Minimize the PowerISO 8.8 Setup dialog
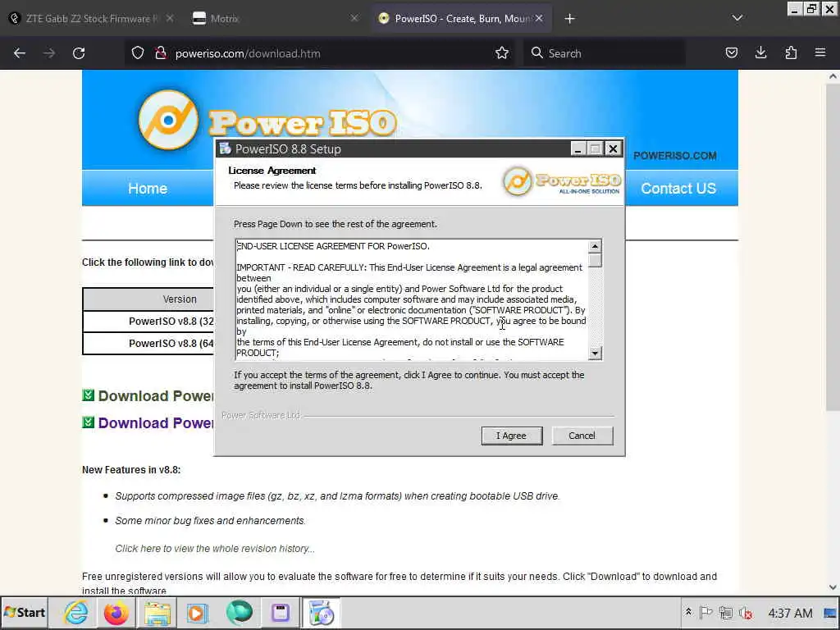 pos(577,148)
